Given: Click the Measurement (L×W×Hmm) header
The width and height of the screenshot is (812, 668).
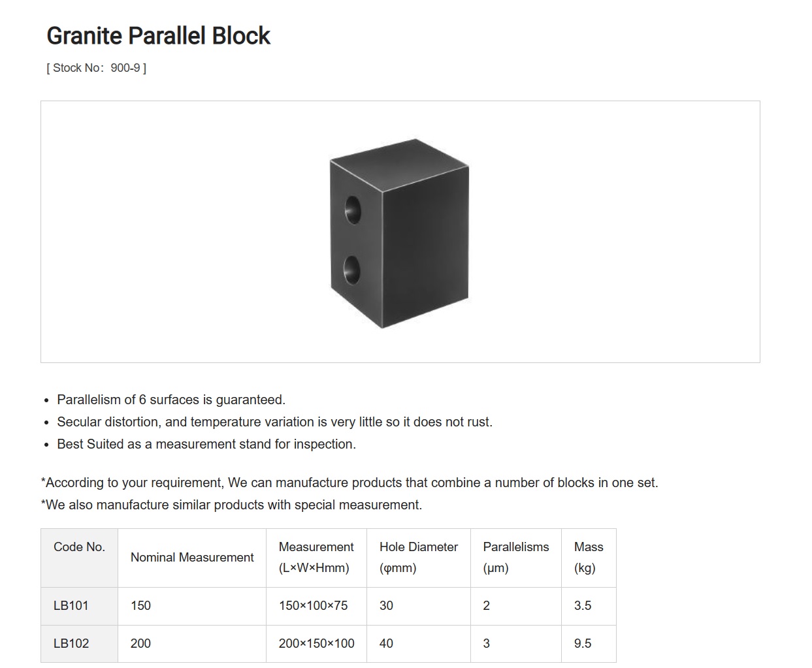Looking at the screenshot, I should coord(316,558).
